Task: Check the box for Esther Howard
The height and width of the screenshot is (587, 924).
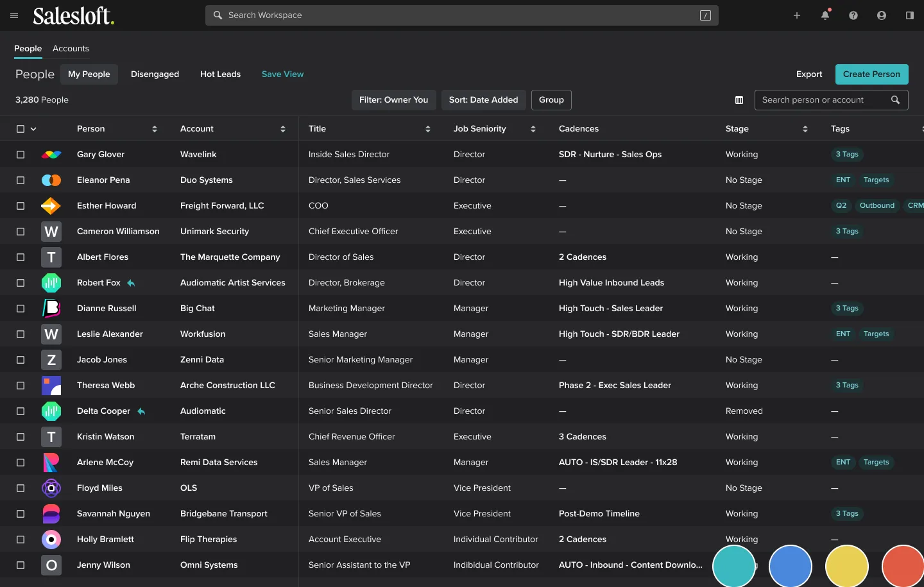Action: click(x=21, y=206)
